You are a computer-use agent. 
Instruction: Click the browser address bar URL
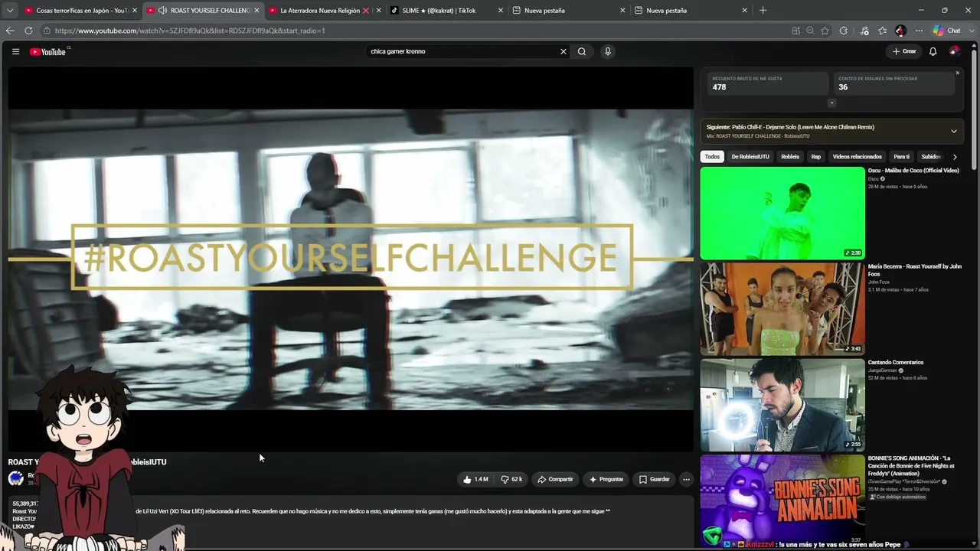tap(190, 31)
